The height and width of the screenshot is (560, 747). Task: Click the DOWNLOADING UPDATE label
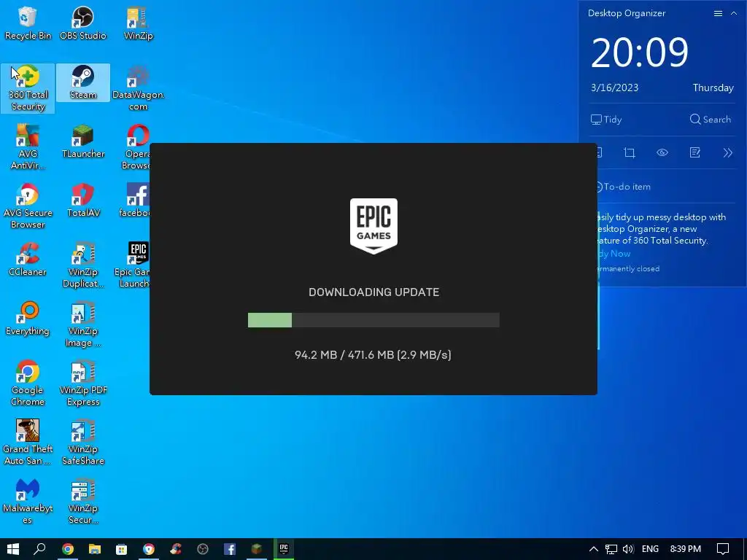coord(373,292)
